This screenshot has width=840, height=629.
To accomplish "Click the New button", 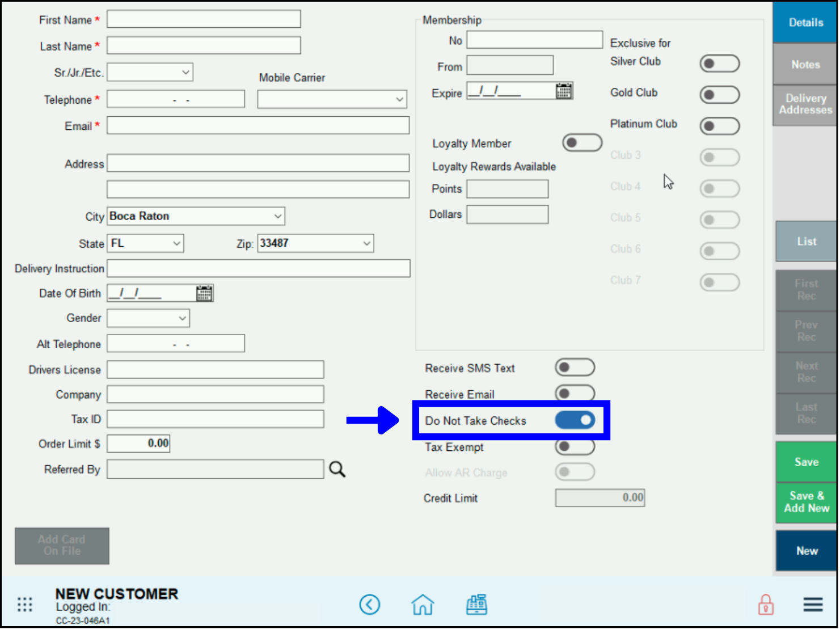I will point(806,551).
